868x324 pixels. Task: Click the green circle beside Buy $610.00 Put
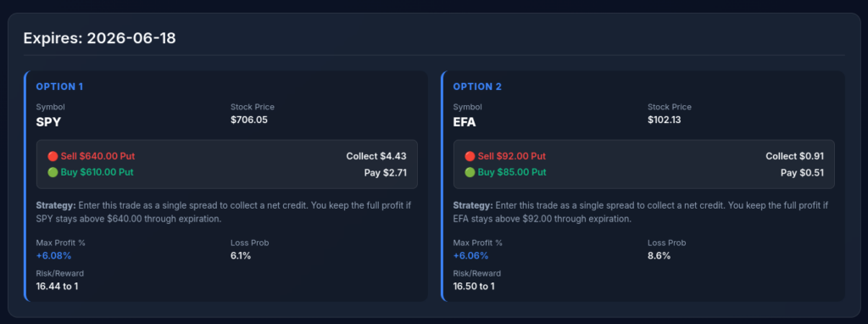pos(53,172)
